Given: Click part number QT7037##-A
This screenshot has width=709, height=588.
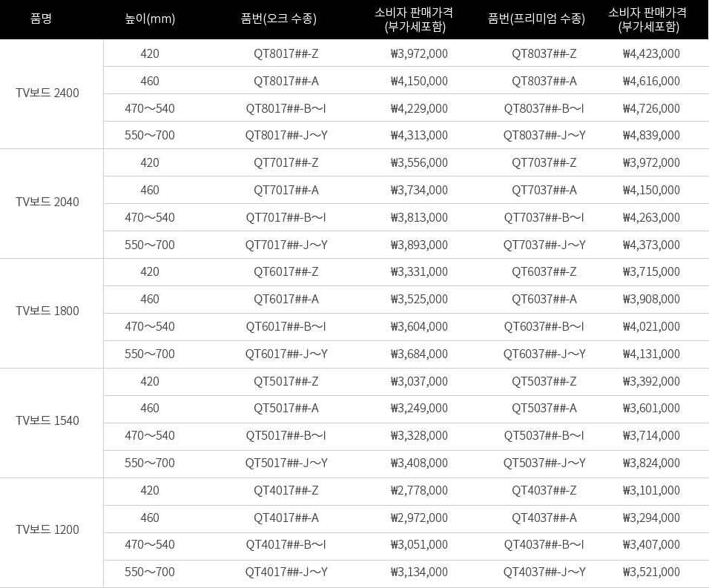Looking at the screenshot, I should click(544, 191).
